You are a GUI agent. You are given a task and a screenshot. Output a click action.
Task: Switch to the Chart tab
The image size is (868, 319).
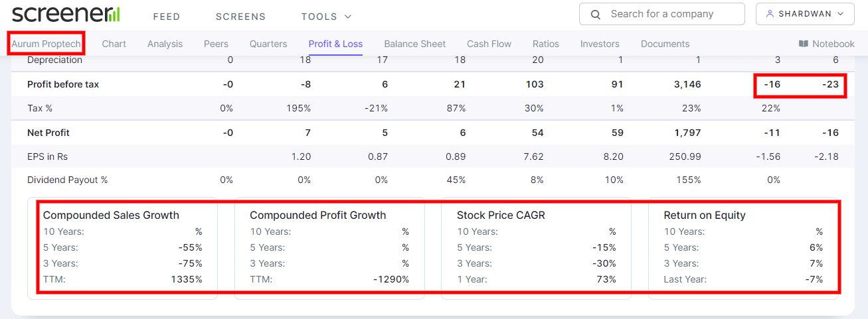tap(114, 44)
